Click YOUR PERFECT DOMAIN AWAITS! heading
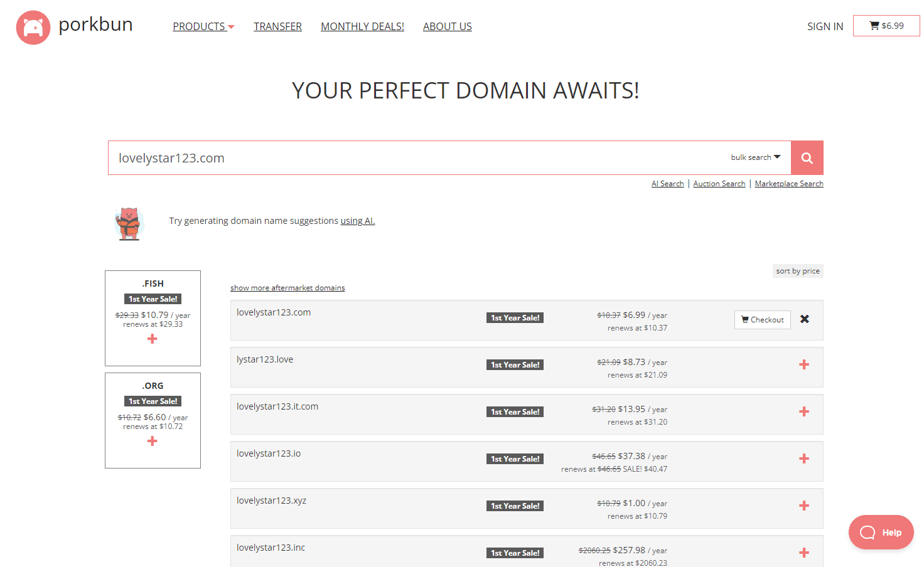Screen dimensions: 924x567 coord(466,90)
